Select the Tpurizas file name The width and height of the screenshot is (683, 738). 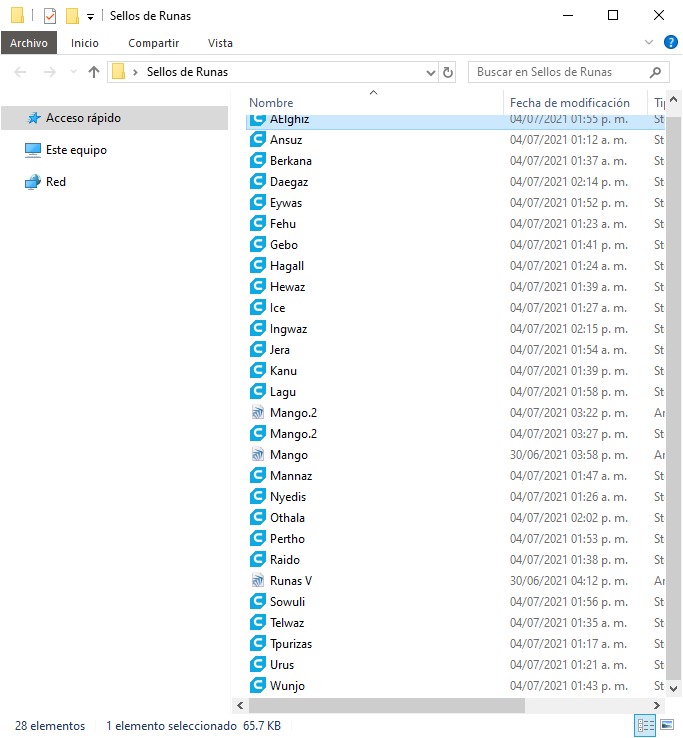point(291,643)
